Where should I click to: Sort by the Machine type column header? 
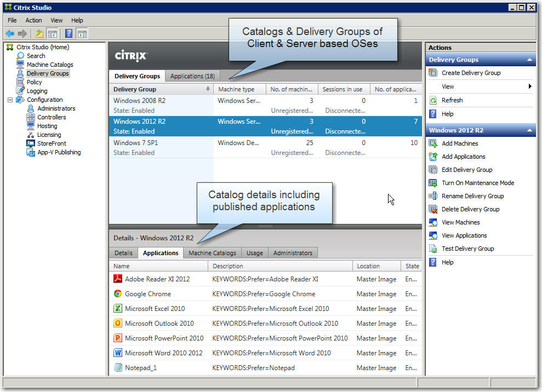click(x=239, y=89)
